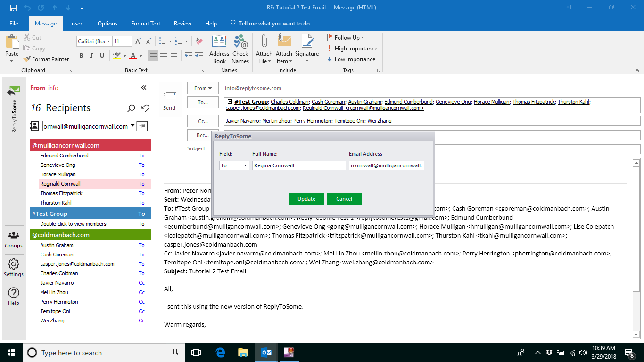Click the Paste clipboard icon
Screen dimensions: 644x362
coord(12,42)
